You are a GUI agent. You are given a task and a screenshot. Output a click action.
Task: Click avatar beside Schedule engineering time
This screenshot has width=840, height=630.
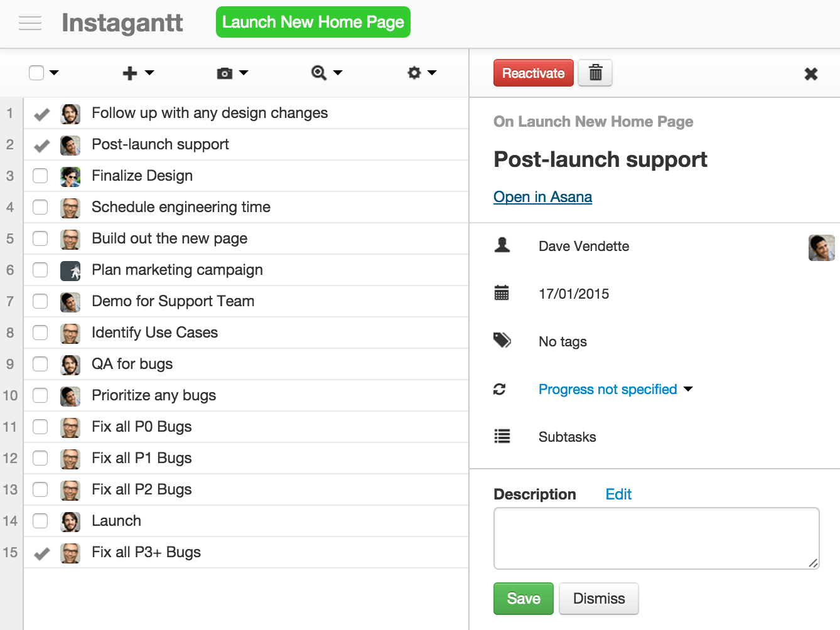tap(70, 208)
